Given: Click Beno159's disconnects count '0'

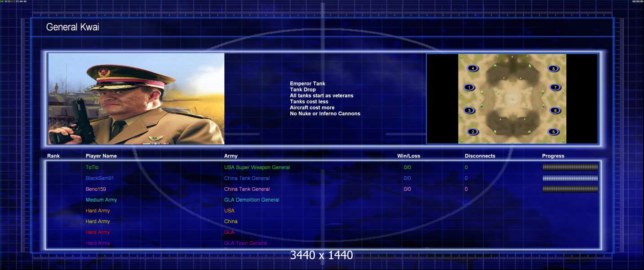Looking at the screenshot, I should click(x=466, y=189).
